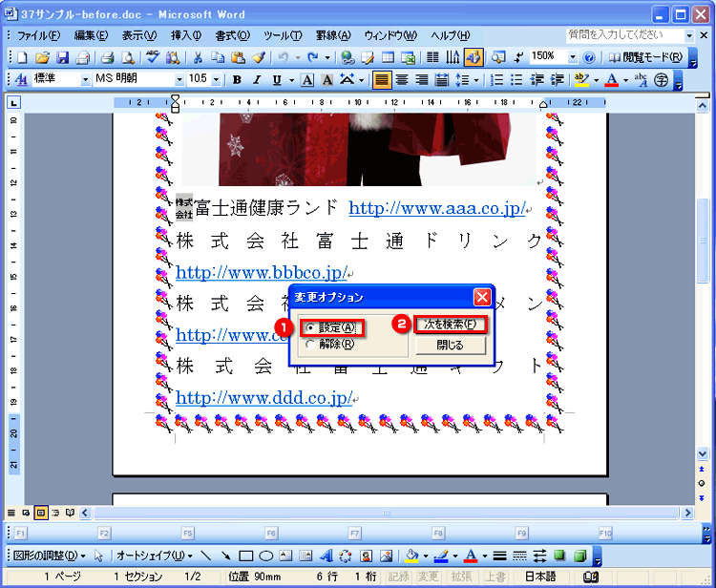716x588 pixels.
Task: Click the fill color bucket on drawing toolbar
Action: coord(411,556)
